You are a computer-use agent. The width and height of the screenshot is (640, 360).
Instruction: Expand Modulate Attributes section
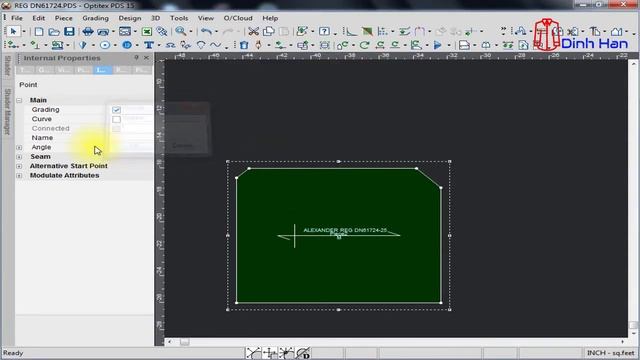tap(19, 176)
